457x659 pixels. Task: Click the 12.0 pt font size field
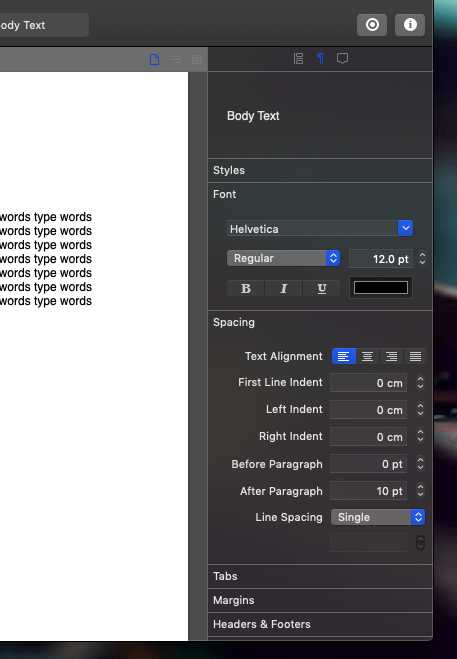381,259
